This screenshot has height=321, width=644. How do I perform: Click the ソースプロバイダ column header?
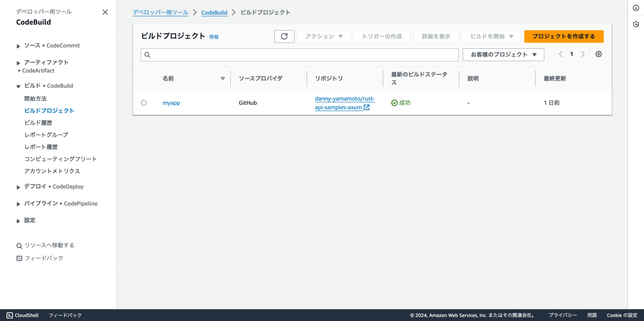(x=260, y=78)
